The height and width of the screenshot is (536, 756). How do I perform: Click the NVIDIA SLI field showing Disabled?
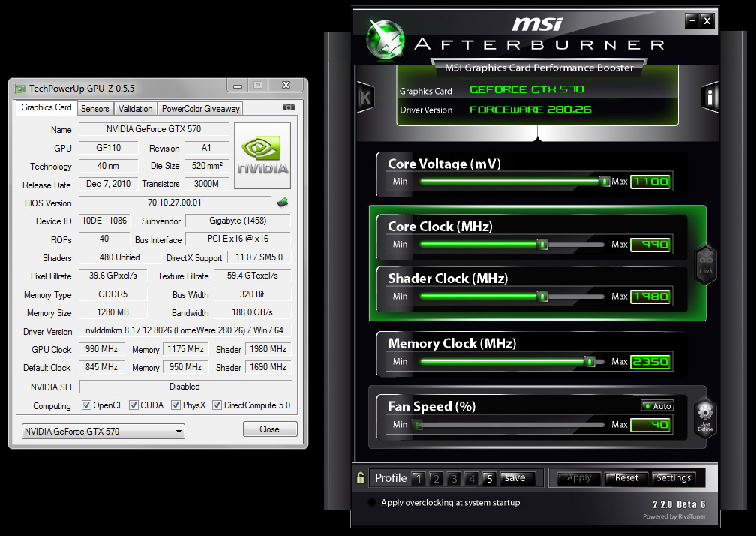pos(185,387)
